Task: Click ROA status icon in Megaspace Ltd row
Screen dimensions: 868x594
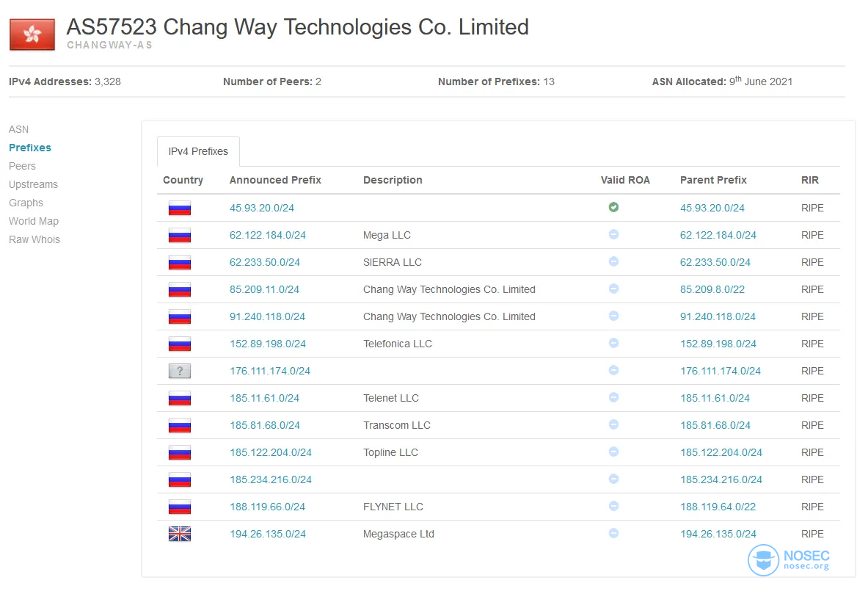Action: click(x=613, y=533)
